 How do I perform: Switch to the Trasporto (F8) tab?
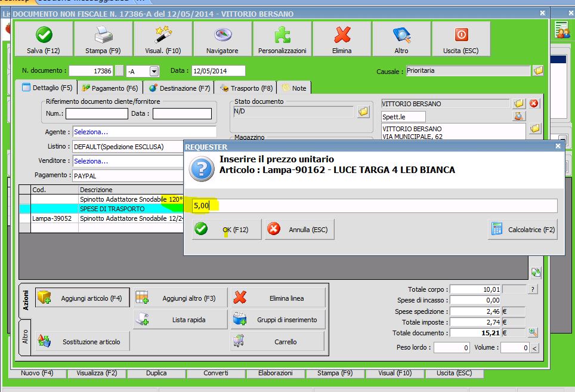(246, 88)
